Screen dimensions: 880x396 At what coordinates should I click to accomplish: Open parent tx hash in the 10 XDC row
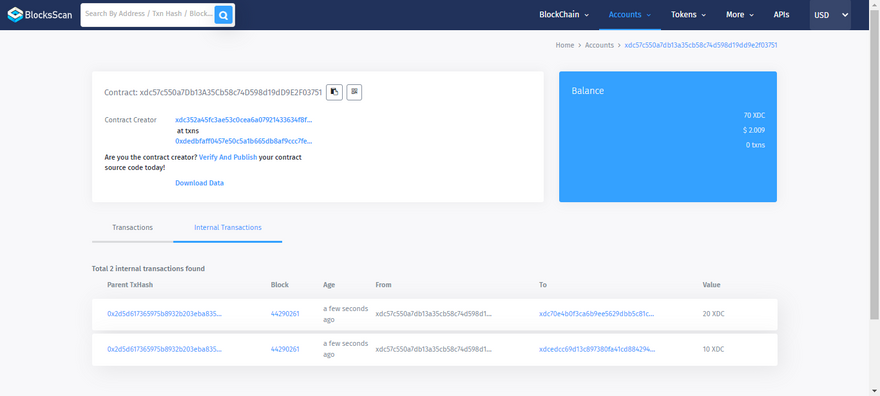point(164,349)
